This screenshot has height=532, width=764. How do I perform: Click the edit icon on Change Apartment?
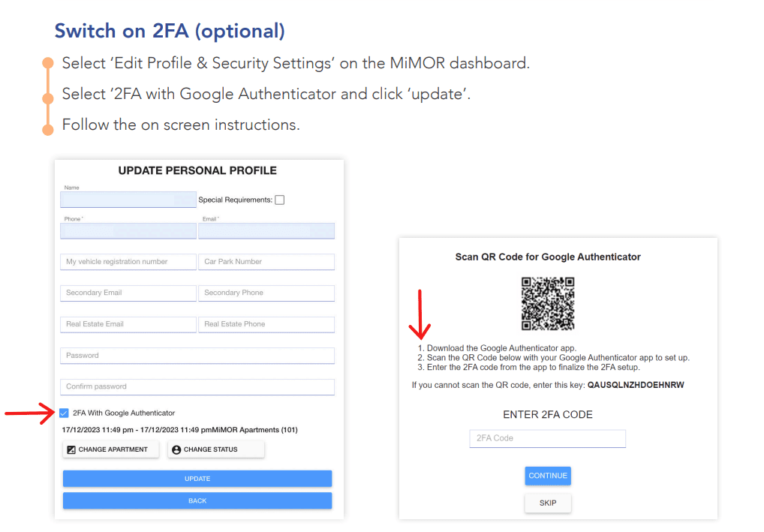[71, 449]
